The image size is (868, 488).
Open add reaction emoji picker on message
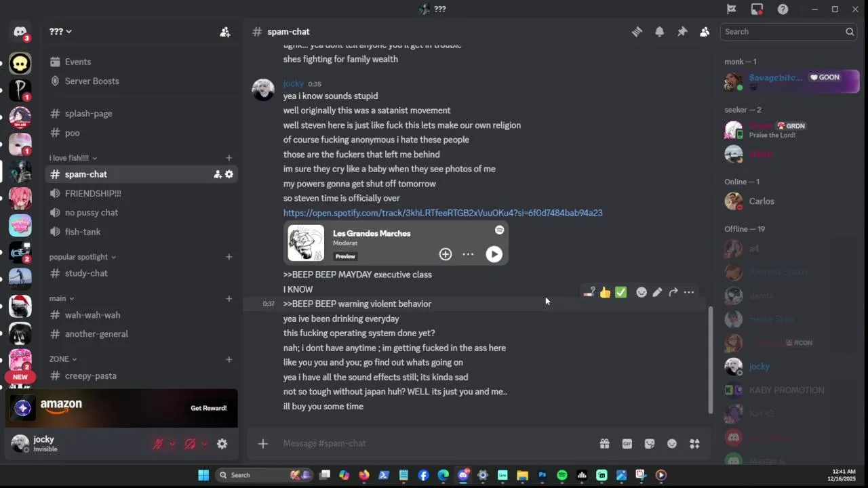coord(642,293)
